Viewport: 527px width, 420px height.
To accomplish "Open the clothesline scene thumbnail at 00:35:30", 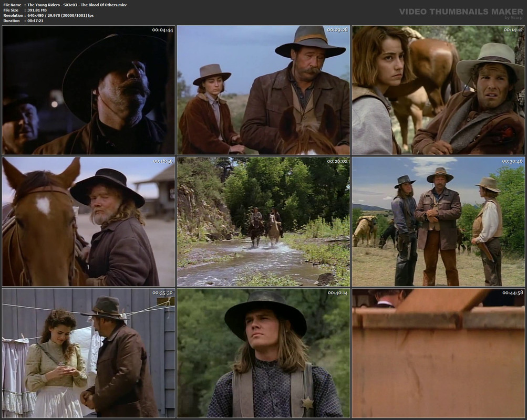I will click(88, 353).
